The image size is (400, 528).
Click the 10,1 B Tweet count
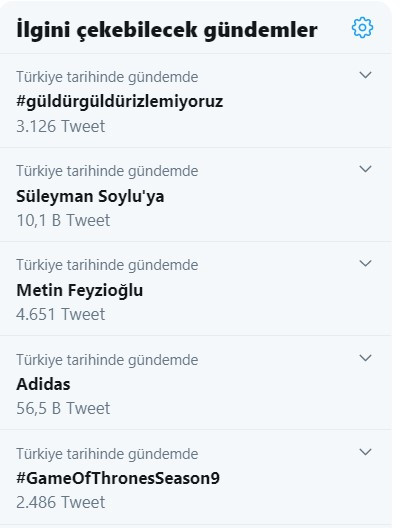[x=63, y=221]
